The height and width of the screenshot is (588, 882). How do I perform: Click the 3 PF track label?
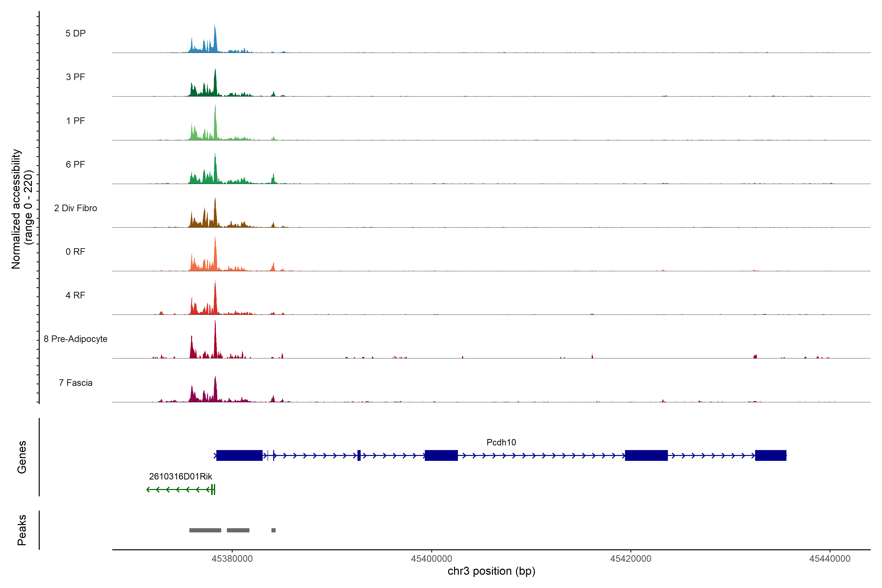[75, 77]
